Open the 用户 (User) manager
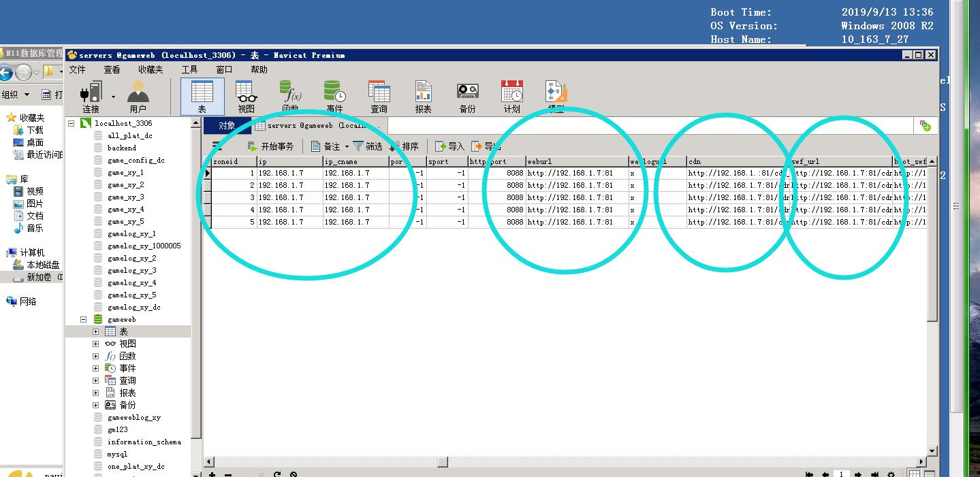Image resolution: width=980 pixels, height=477 pixels. 138,96
